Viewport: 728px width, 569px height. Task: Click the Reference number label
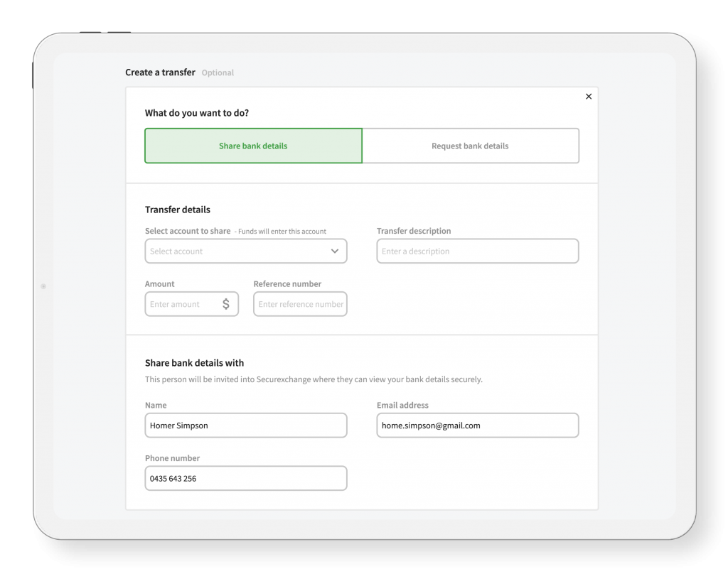[x=287, y=284]
